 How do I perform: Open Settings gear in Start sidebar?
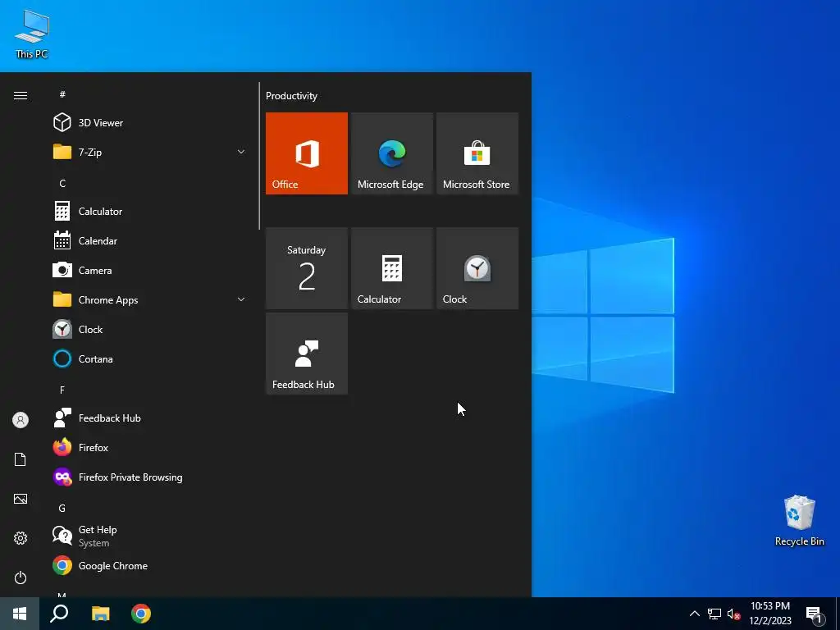(21, 538)
